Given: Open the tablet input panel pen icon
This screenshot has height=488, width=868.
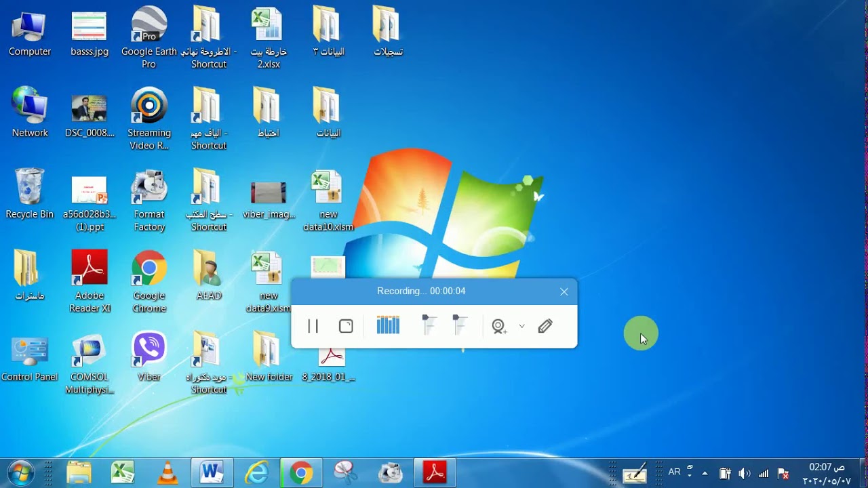Looking at the screenshot, I should pos(635,473).
